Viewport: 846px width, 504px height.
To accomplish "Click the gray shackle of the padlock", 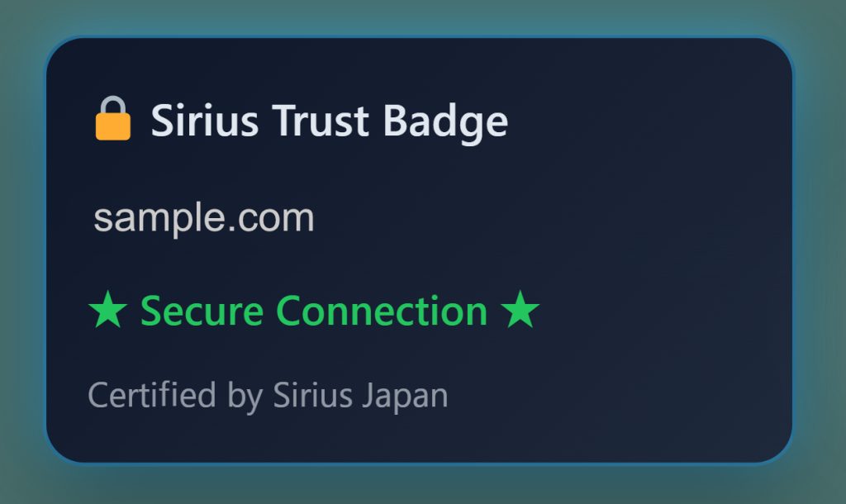I will pos(112,105).
